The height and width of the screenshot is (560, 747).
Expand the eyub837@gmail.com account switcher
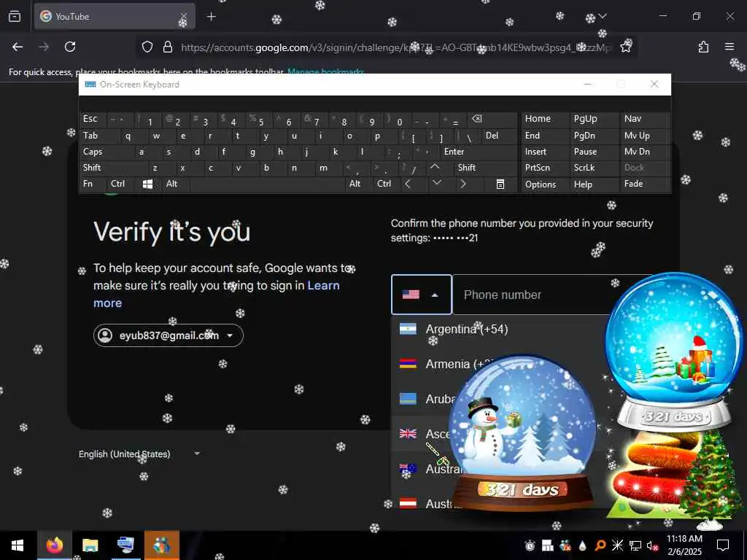pos(169,335)
